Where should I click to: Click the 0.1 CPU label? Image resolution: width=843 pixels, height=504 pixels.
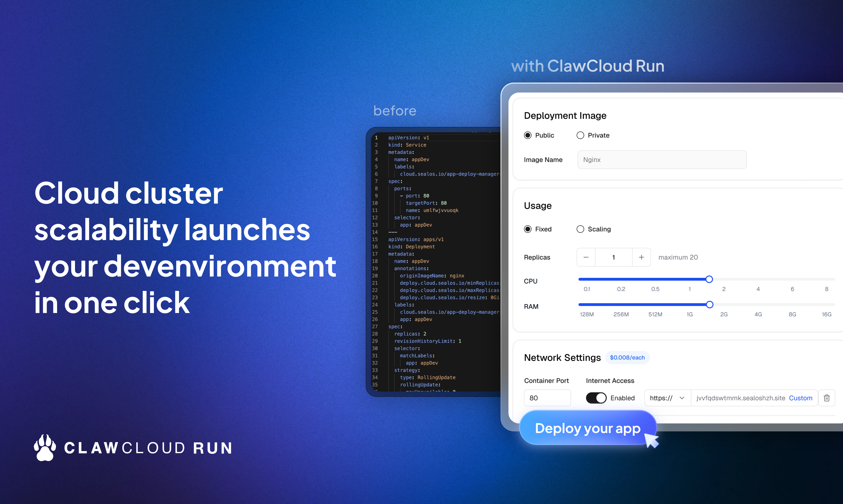[x=587, y=289]
